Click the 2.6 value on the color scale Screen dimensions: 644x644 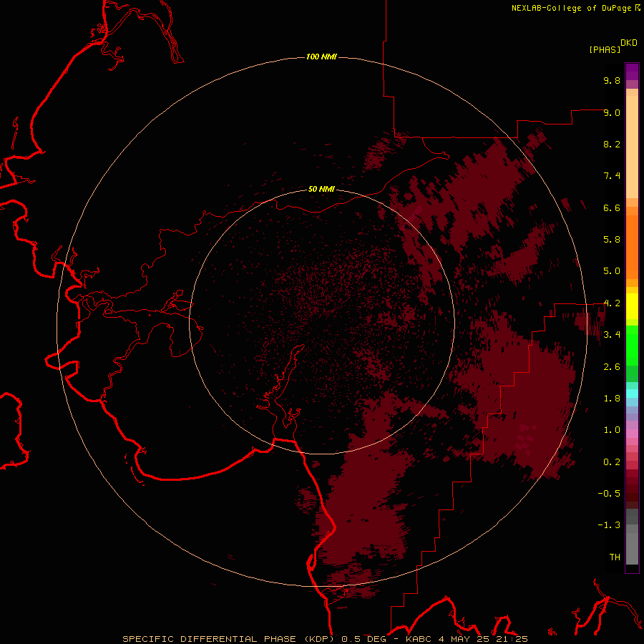click(612, 367)
